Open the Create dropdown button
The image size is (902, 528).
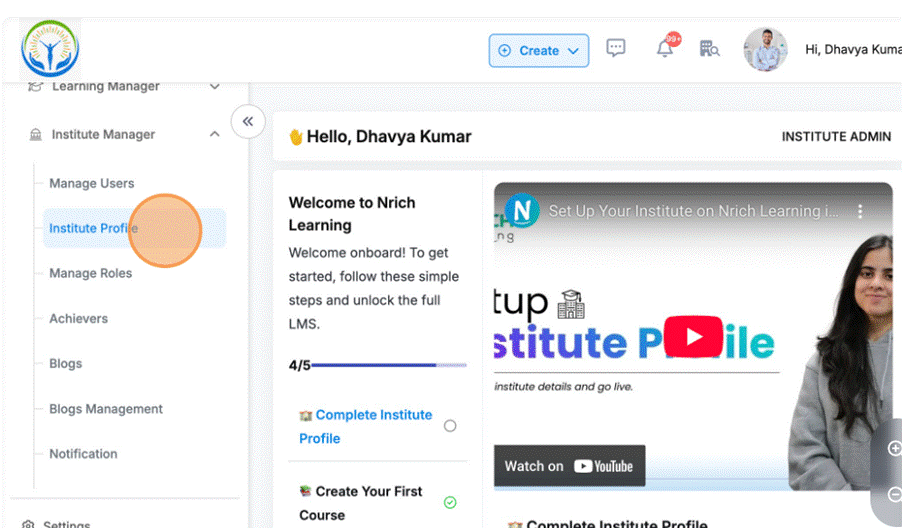[x=538, y=50]
